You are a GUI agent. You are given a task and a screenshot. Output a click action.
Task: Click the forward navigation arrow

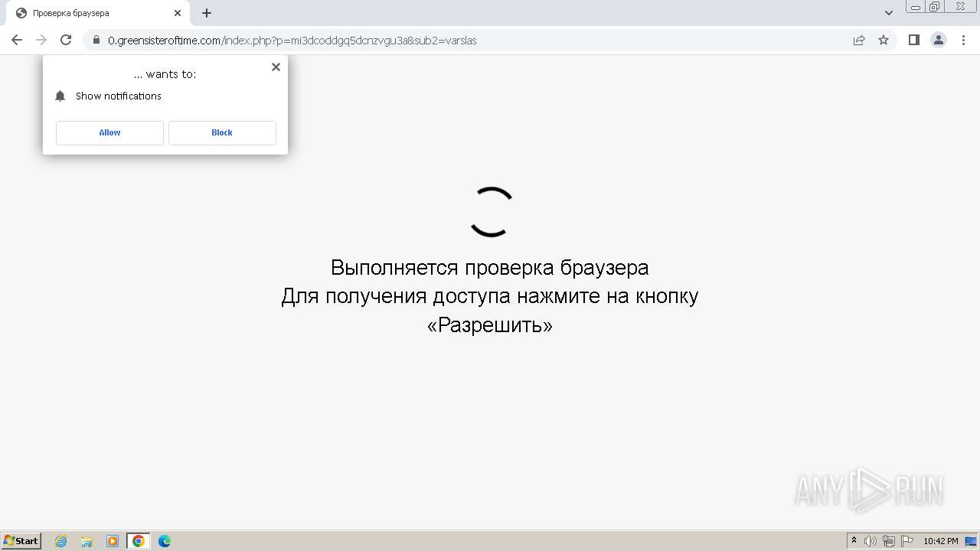pyautogui.click(x=41, y=40)
